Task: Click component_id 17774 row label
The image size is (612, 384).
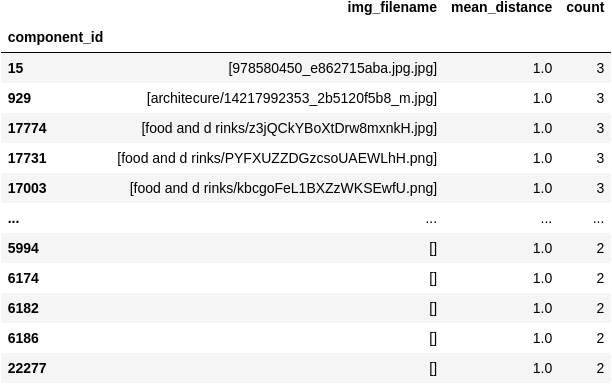Action: pos(27,128)
